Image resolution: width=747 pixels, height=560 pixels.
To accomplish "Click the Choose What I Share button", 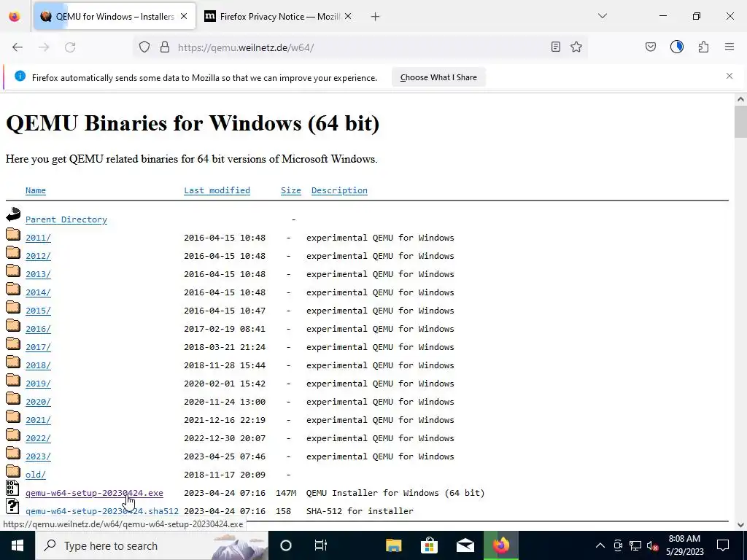I will point(438,77).
